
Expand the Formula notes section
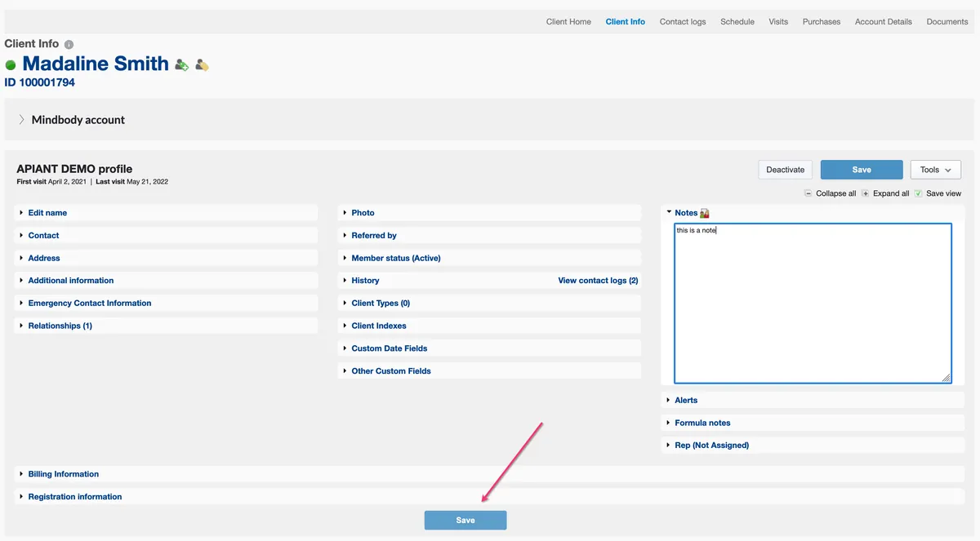813,423
